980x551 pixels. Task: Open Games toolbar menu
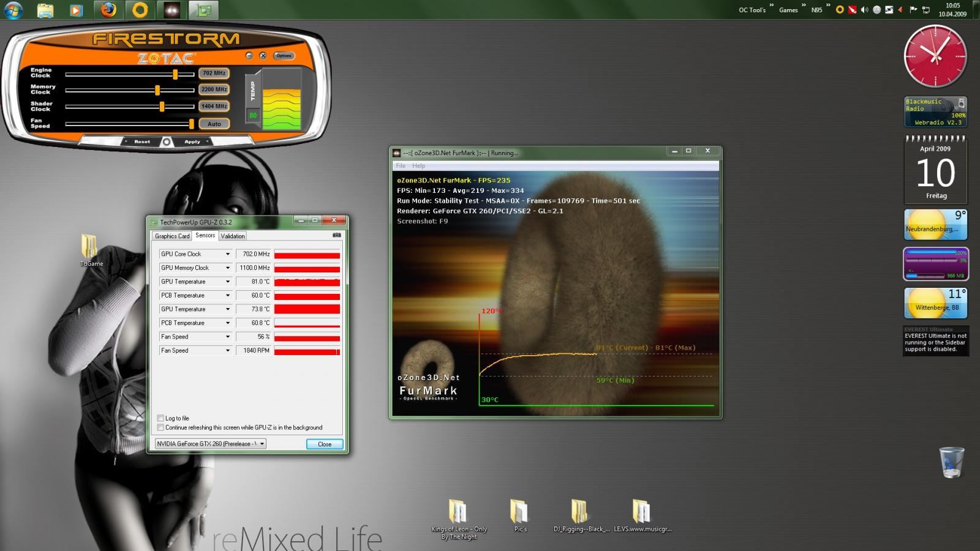(x=788, y=10)
